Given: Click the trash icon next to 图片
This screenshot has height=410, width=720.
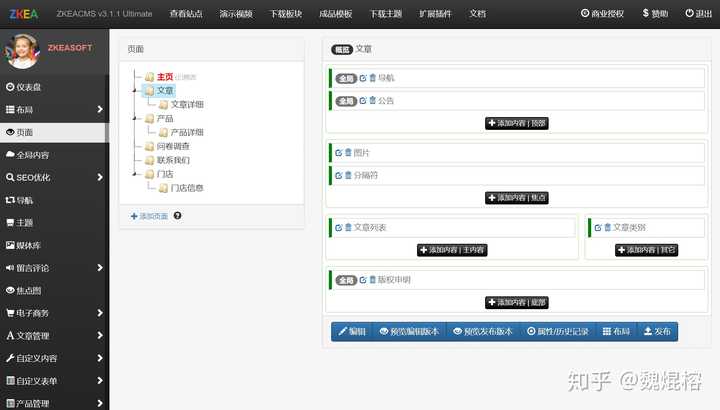Looking at the screenshot, I should point(348,152).
